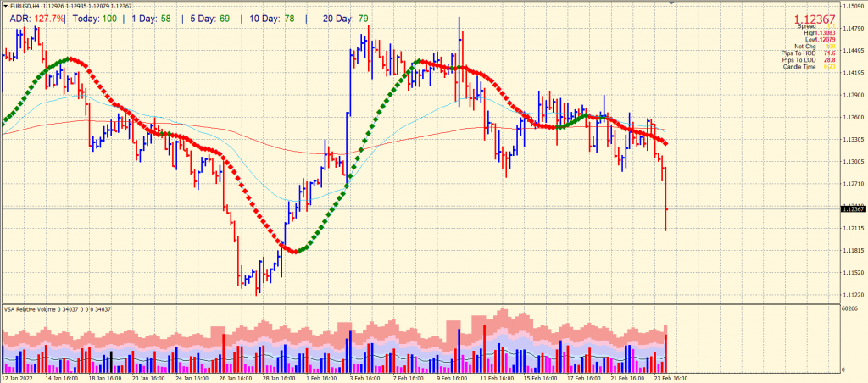
Task: Click 1.11520 on the price axis
Action: pyautogui.click(x=853, y=272)
